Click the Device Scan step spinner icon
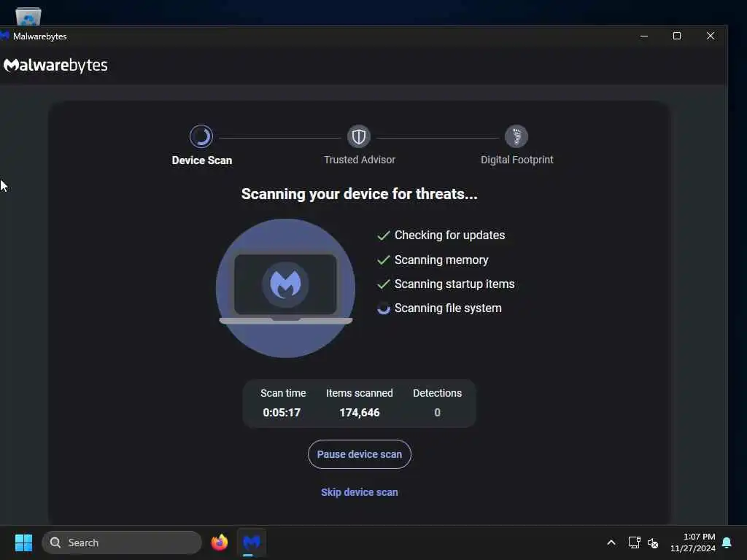The height and width of the screenshot is (560, 747). coord(201,136)
